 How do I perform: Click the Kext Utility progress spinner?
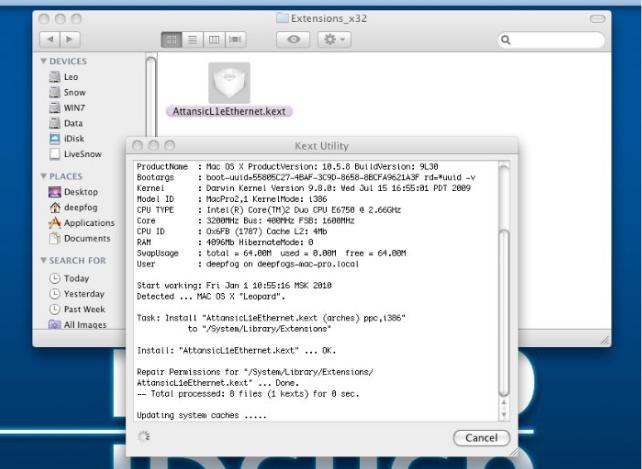(x=144, y=437)
